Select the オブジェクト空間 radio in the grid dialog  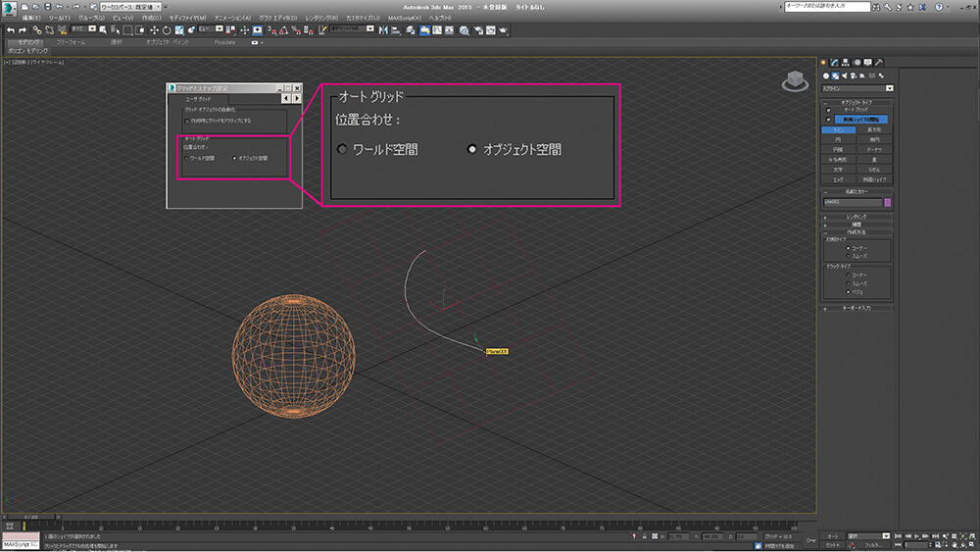[x=234, y=159]
